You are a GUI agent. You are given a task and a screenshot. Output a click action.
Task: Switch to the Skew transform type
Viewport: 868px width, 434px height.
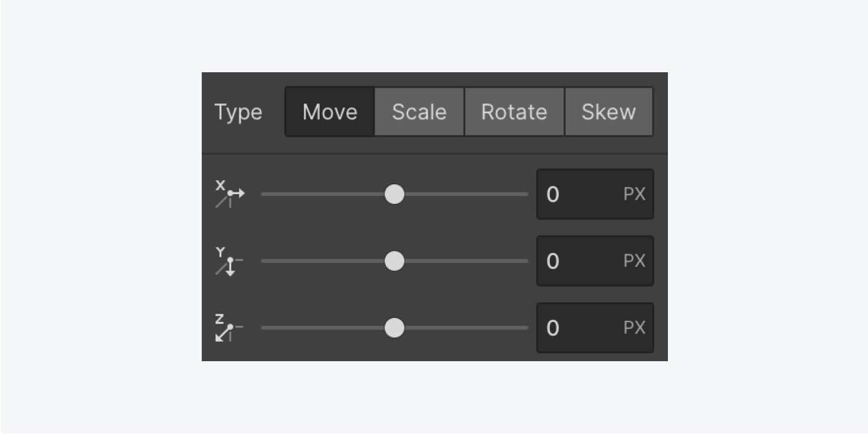608,112
